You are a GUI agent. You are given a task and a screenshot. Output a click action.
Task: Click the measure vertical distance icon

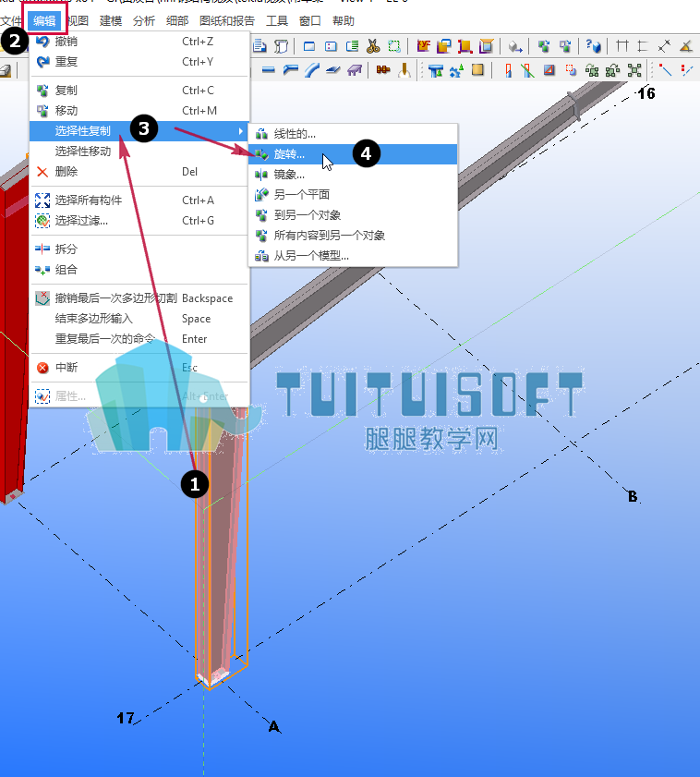click(643, 46)
